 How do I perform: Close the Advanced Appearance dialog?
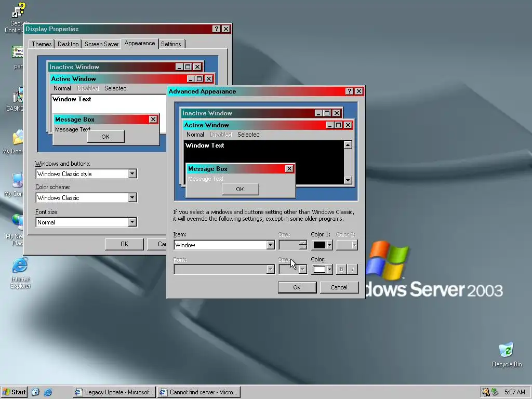pyautogui.click(x=358, y=91)
